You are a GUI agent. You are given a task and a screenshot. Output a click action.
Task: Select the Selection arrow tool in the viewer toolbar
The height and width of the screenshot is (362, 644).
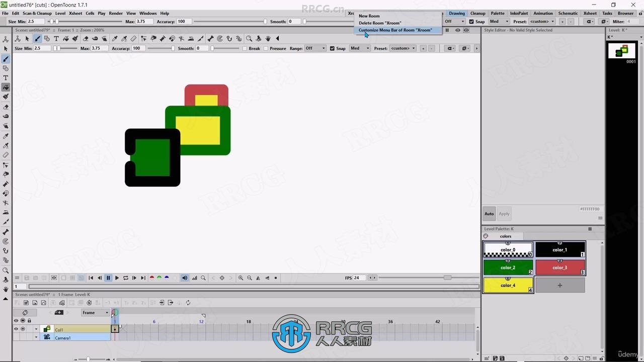tap(27, 38)
